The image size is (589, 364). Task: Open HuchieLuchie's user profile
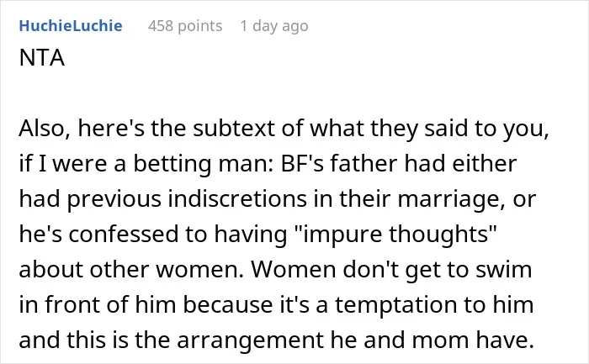point(71,26)
